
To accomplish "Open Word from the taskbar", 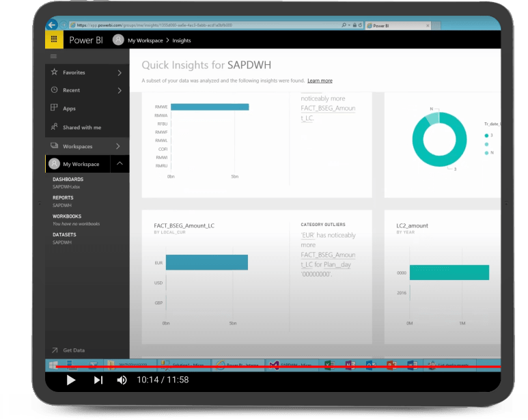I will click(x=412, y=365).
